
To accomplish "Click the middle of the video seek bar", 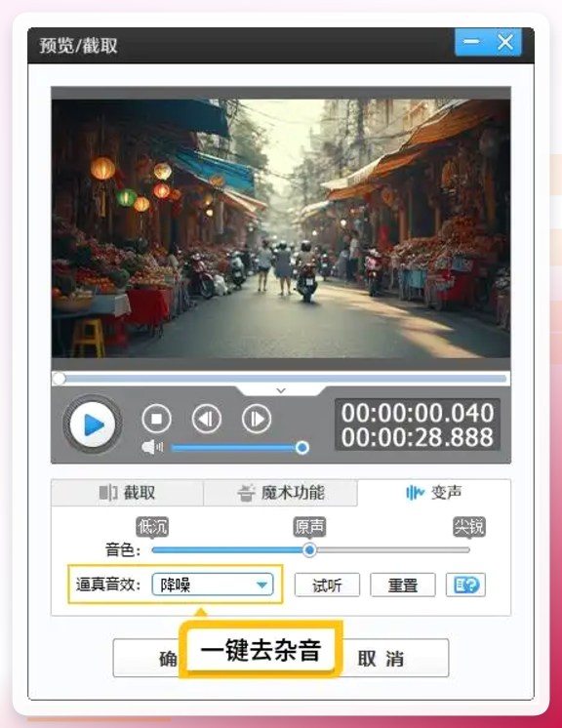I will [x=281, y=379].
